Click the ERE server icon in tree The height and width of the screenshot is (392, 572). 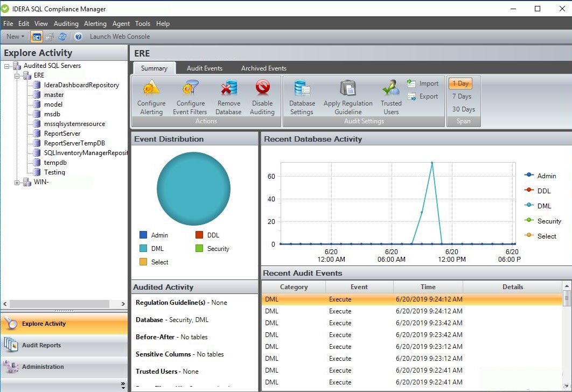27,75
